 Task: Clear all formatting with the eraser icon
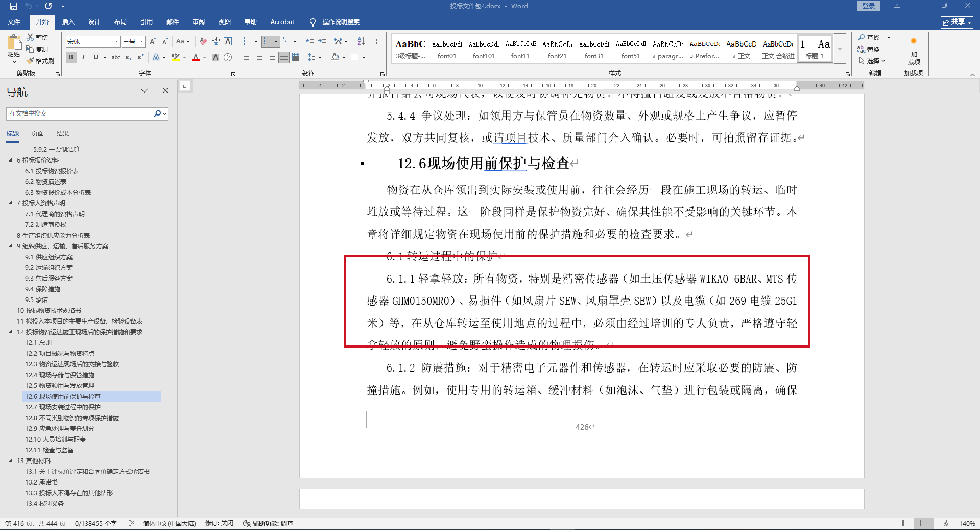[x=203, y=41]
